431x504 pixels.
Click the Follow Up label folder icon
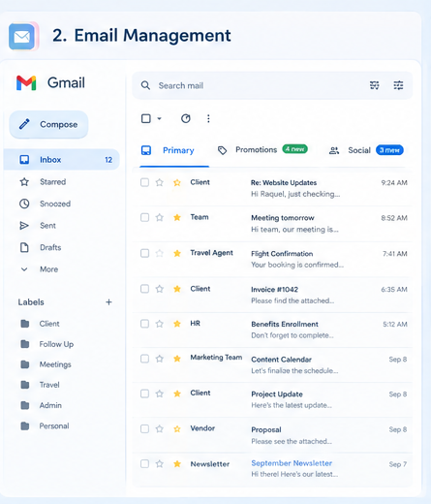point(25,344)
